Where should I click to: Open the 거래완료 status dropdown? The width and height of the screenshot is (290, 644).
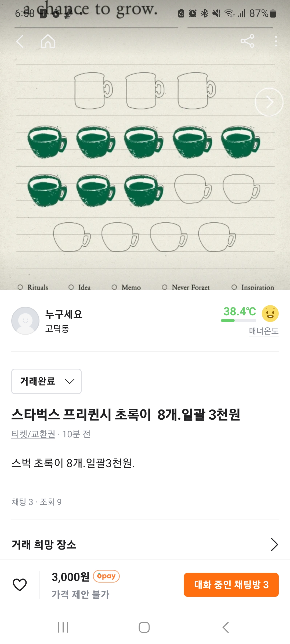click(x=46, y=381)
